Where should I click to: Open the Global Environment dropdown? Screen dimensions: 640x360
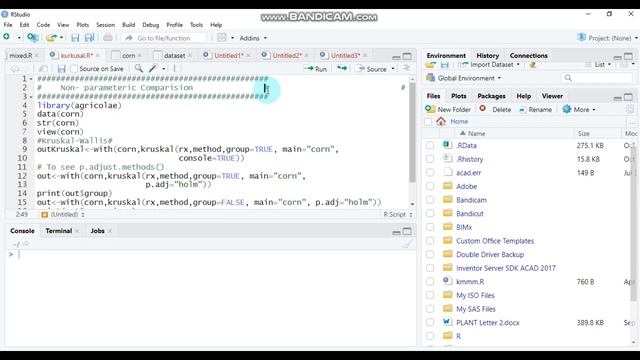(464, 78)
